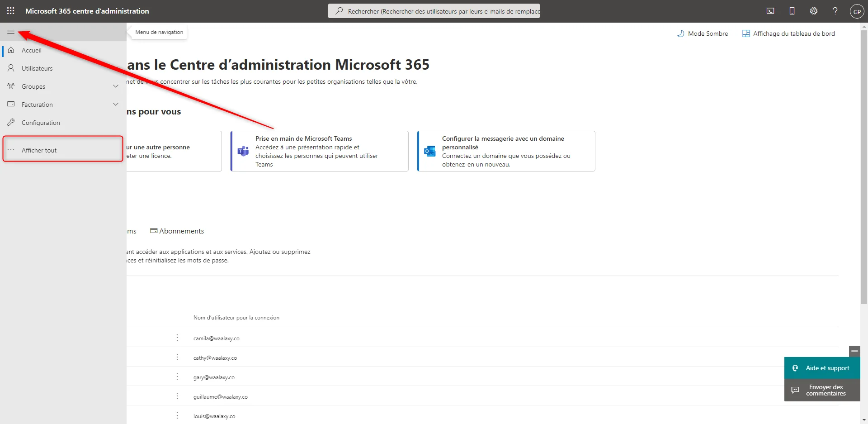Viewport: 868px width, 424px height.
Task: Open more actions for cathy@waalaxy.co
Action: pyautogui.click(x=177, y=357)
